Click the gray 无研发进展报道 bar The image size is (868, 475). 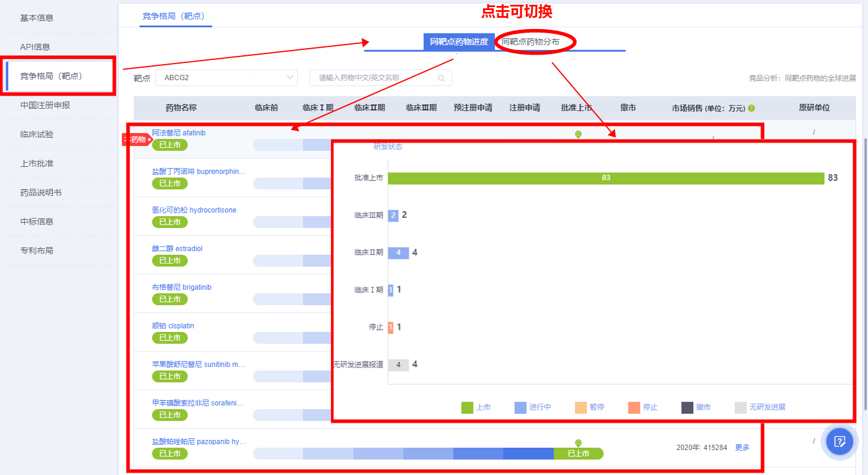pyautogui.click(x=399, y=365)
